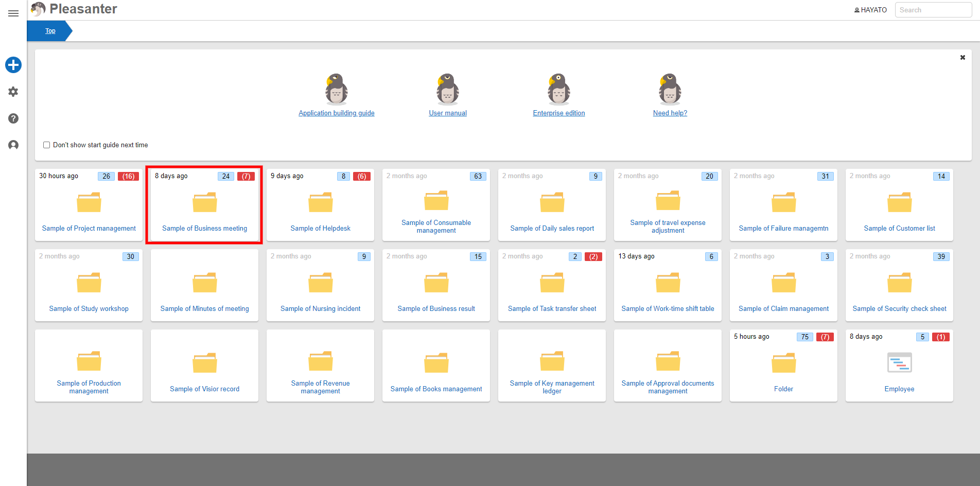Open the folder icon above Sample of Customer list
This screenshot has height=486, width=980.
coord(899,202)
